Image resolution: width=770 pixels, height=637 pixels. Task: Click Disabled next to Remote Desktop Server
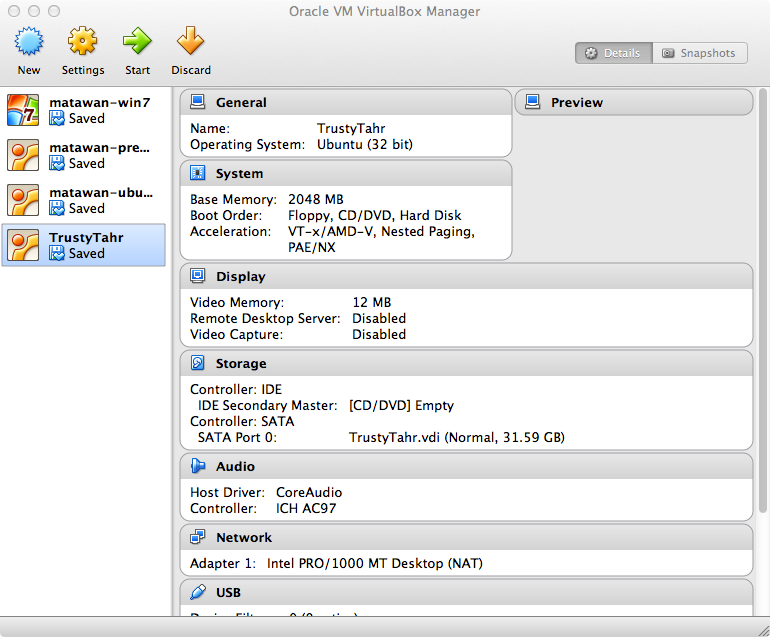pos(379,318)
